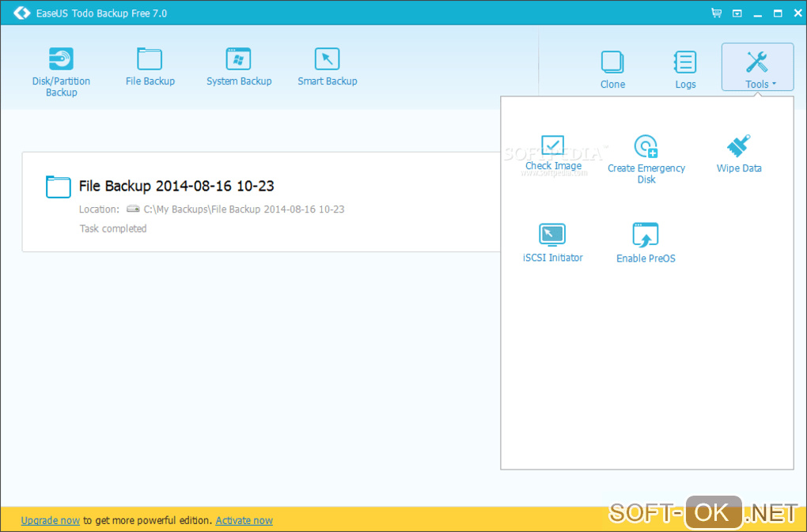Open the Clone tool
807x532 pixels.
click(x=612, y=70)
